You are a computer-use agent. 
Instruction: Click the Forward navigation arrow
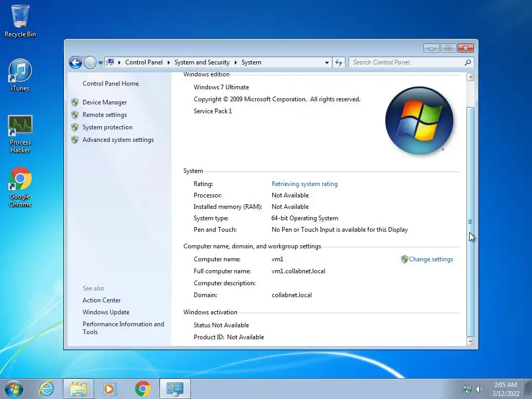pyautogui.click(x=90, y=62)
